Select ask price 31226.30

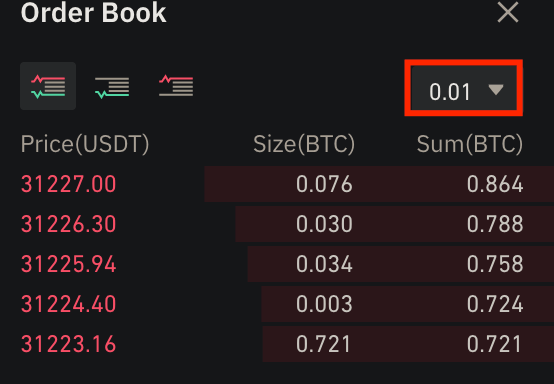click(x=69, y=224)
